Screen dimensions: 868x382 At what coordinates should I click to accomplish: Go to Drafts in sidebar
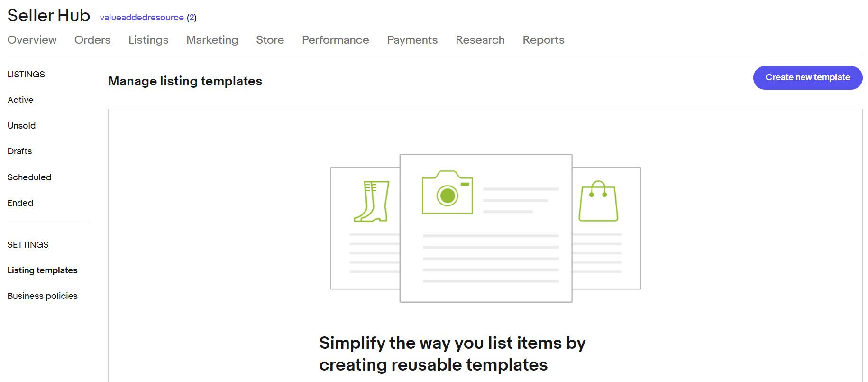pyautogui.click(x=19, y=151)
